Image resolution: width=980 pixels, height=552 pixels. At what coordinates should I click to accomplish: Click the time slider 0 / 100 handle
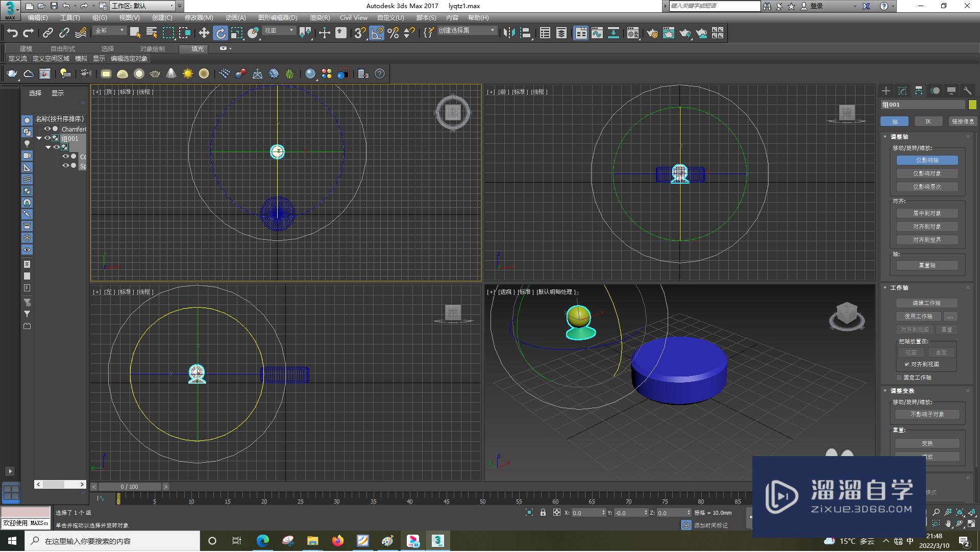[x=130, y=487]
